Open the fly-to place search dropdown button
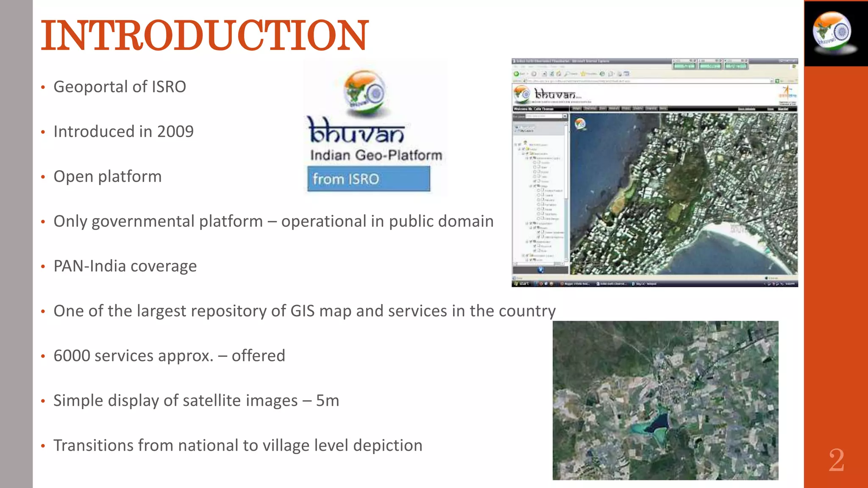The height and width of the screenshot is (488, 868). pos(565,116)
